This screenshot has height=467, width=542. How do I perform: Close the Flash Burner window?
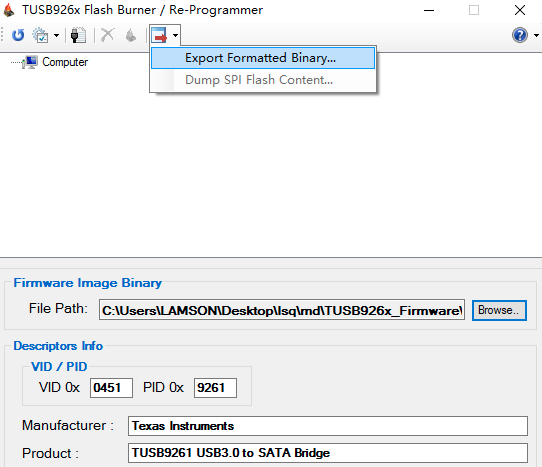pos(520,10)
